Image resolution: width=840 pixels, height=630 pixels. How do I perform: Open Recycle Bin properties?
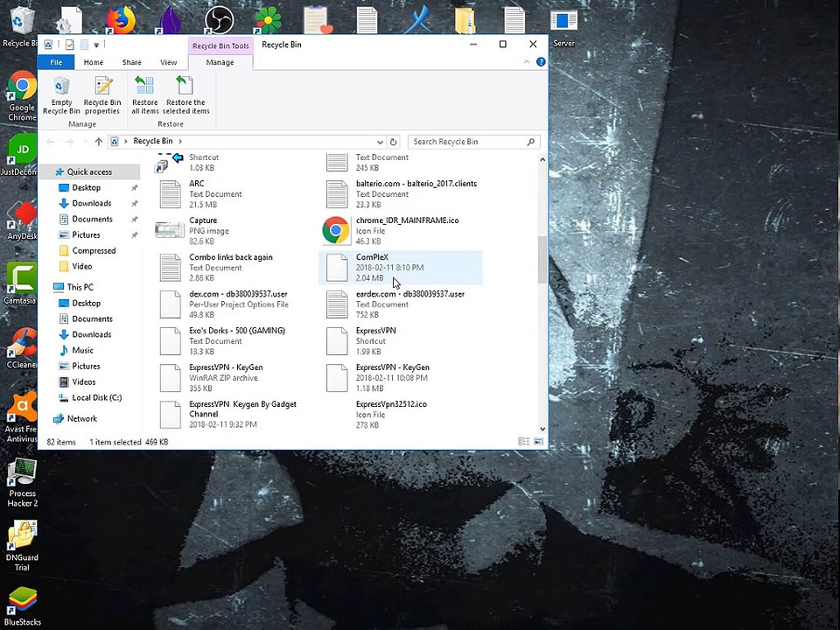click(x=102, y=96)
